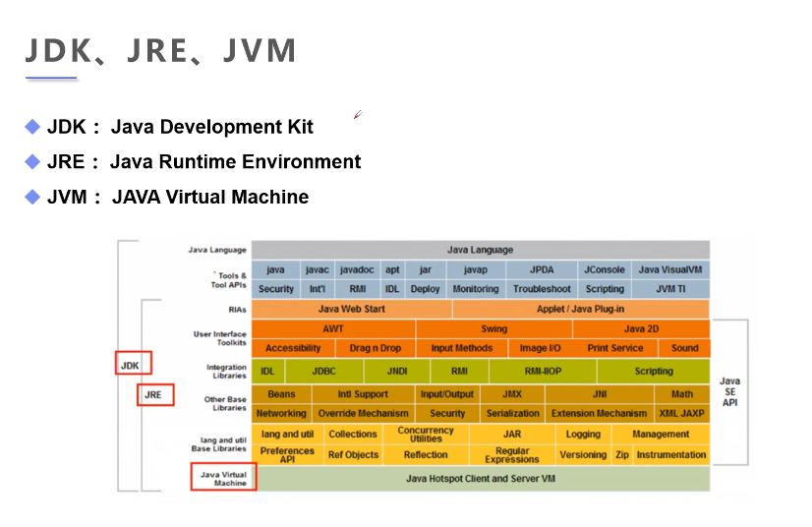Click the "JPDA" cell
The height and width of the screenshot is (527, 812).
[x=542, y=270]
